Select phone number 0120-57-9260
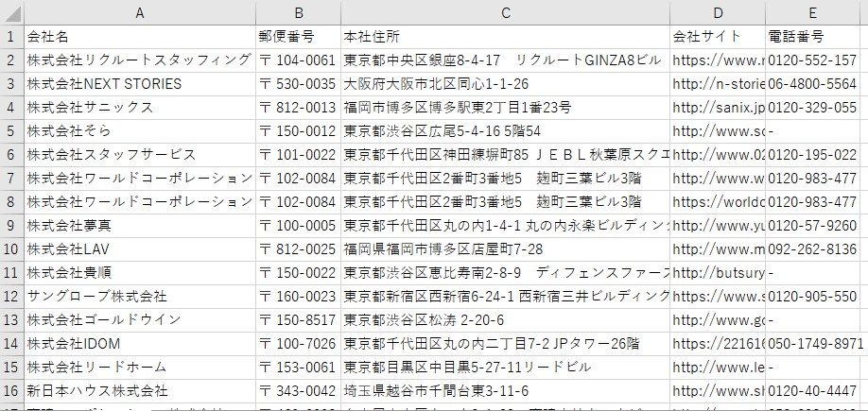The image size is (868, 411). click(812, 226)
